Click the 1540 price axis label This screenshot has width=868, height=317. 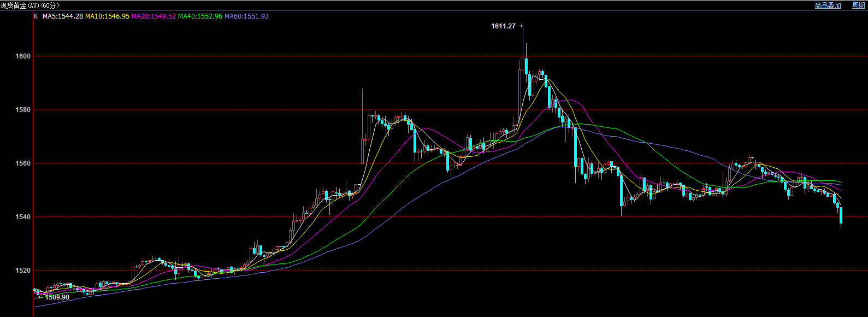(x=23, y=217)
